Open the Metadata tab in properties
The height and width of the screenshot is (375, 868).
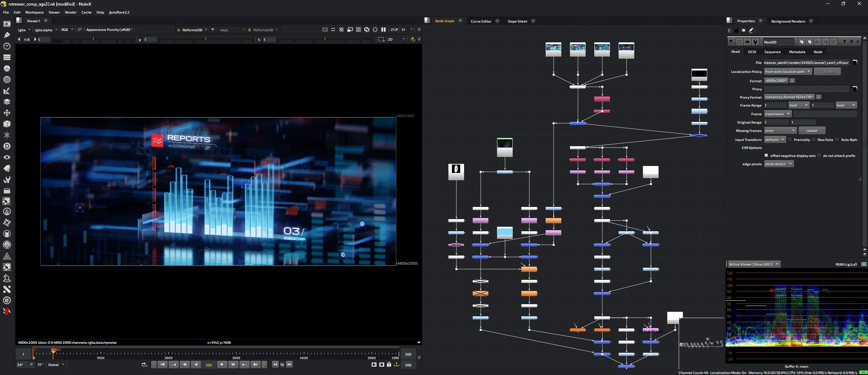797,52
